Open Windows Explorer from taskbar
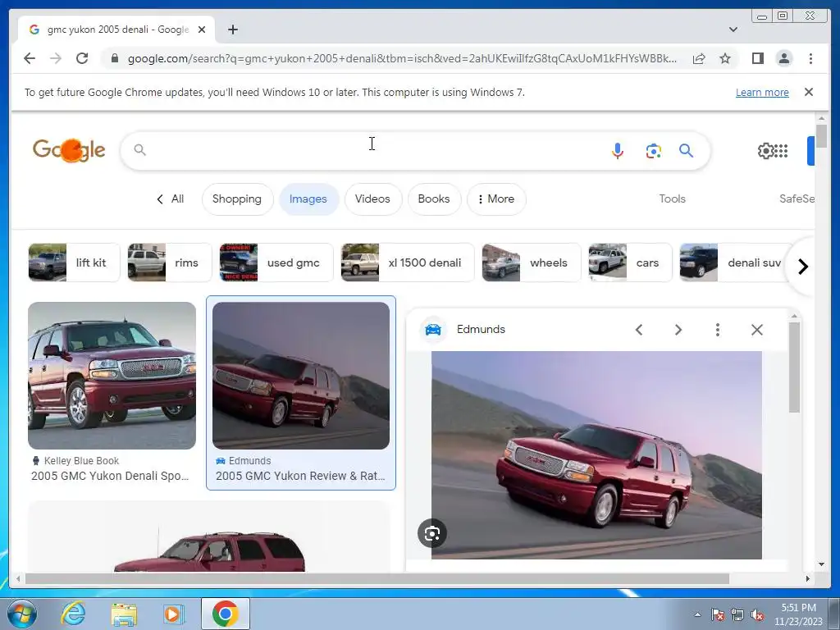 pos(124,614)
